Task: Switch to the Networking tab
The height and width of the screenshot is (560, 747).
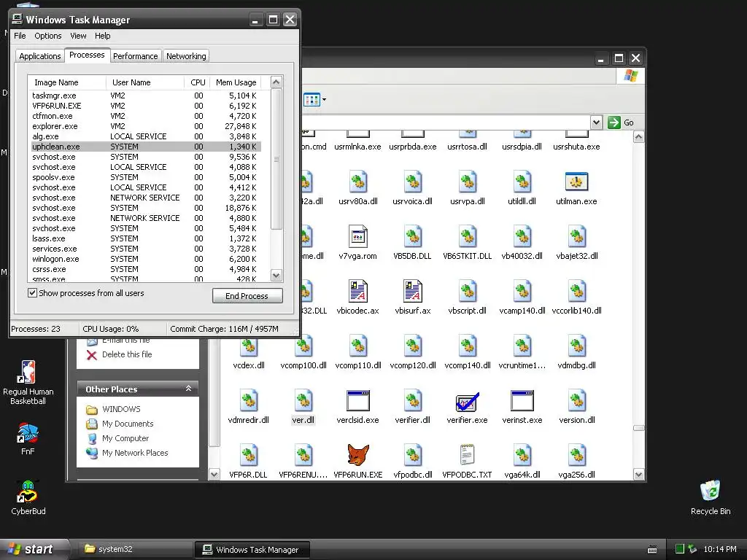Action: tap(186, 55)
